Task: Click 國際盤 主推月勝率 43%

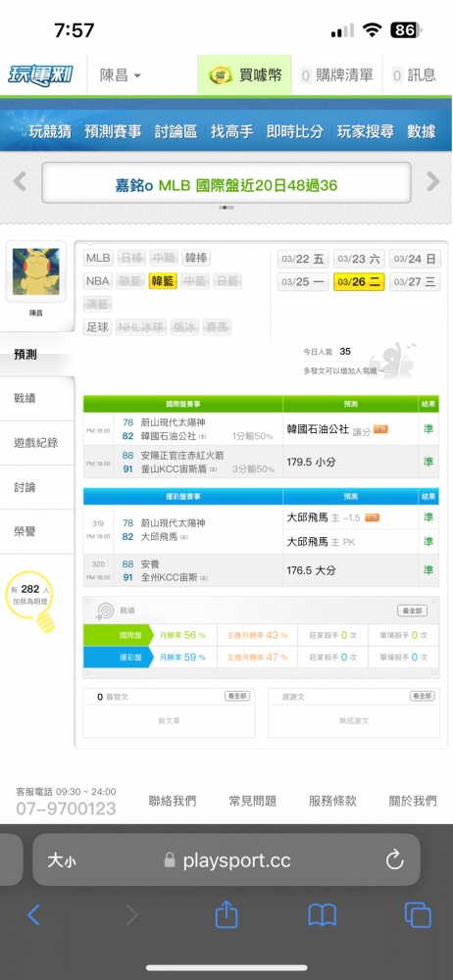Action: click(257, 635)
